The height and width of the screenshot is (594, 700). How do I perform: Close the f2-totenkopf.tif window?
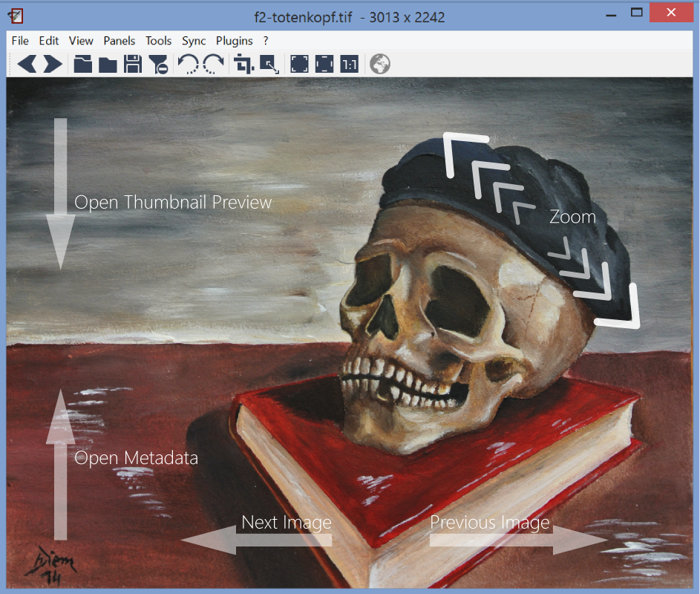pyautogui.click(x=671, y=13)
